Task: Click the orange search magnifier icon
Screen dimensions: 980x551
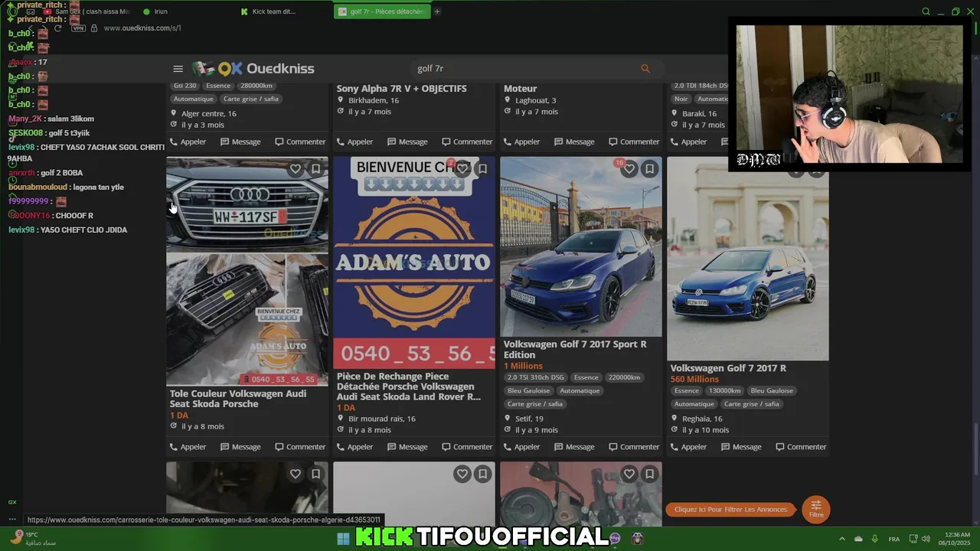Action: 645,69
